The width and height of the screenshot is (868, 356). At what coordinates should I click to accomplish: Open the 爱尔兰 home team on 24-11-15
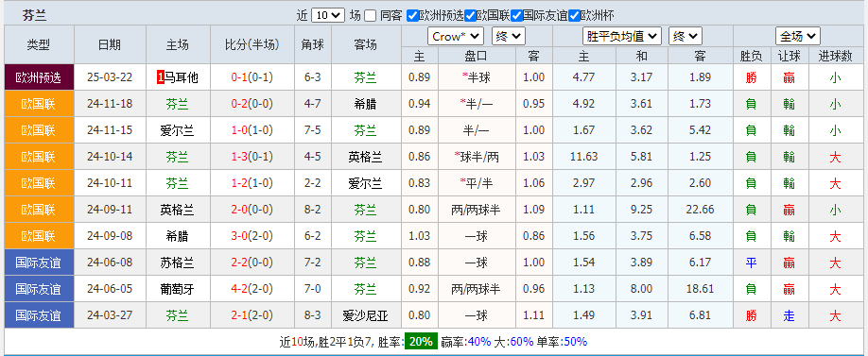coord(177,130)
